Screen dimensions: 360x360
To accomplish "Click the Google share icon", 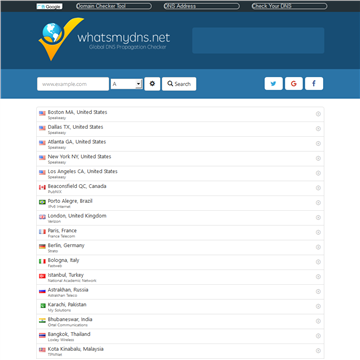I will (x=294, y=84).
